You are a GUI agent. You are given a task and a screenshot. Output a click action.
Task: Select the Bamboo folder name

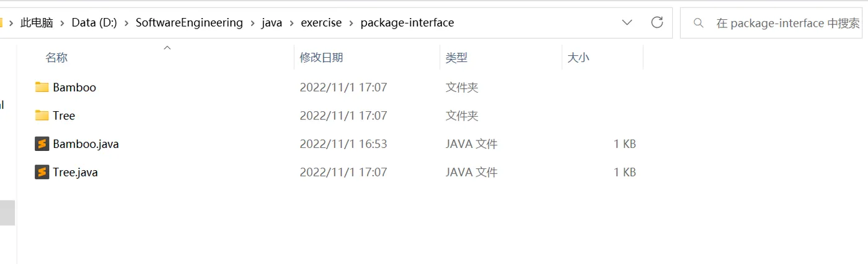tap(74, 87)
